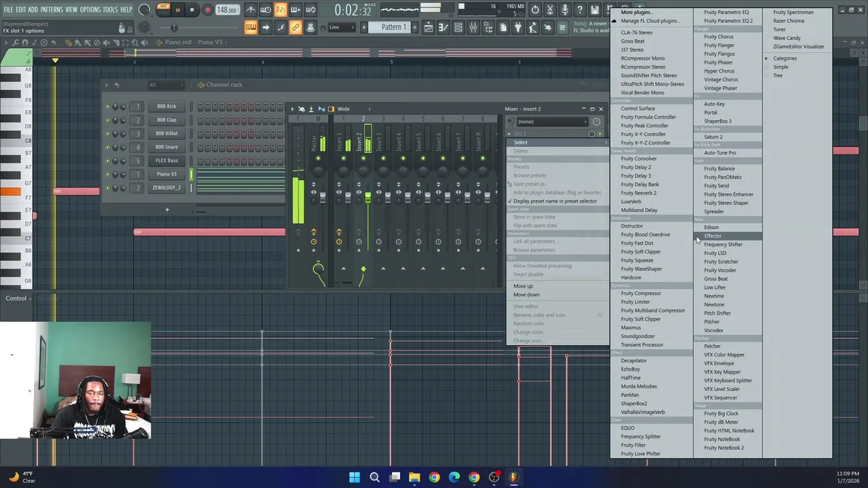Toggle wait for input before recording
868x488 pixels.
pos(266,10)
